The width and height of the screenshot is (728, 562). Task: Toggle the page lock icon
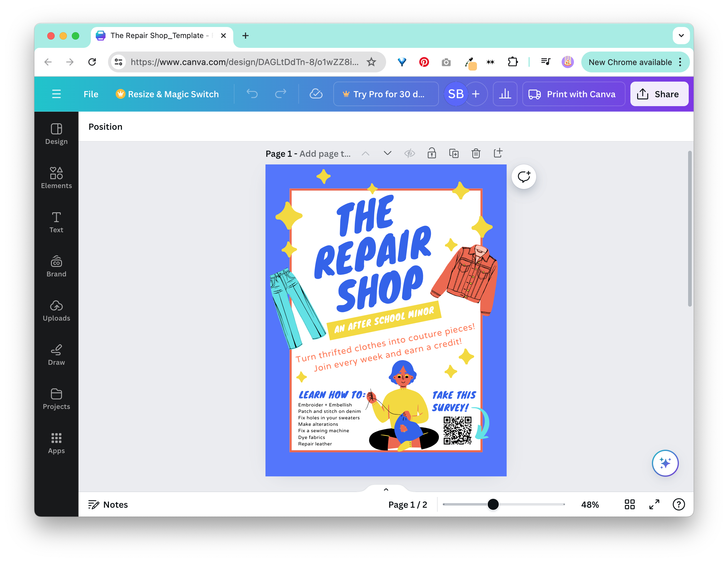tap(432, 153)
